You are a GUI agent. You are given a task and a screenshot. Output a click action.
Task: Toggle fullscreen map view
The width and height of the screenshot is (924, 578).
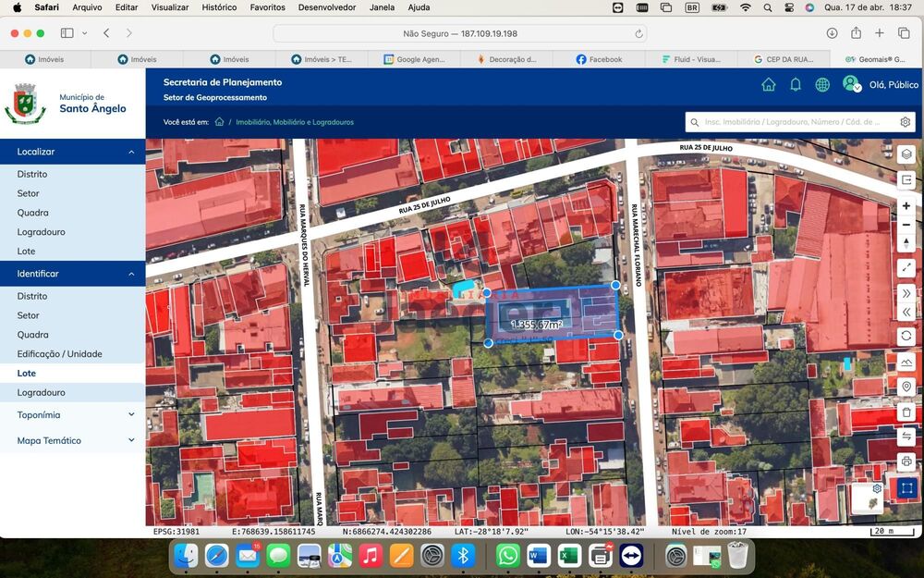906,267
